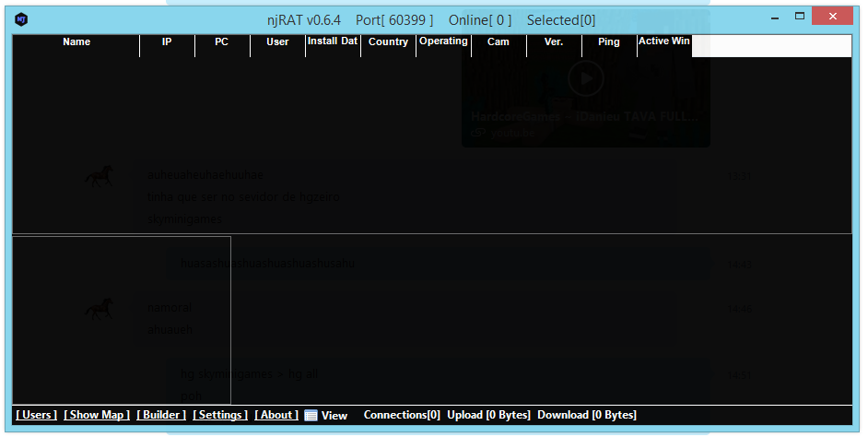Click the horse avatar beside auheuaheuhaehuuhae message
Screen dimensions: 868x437
tap(100, 176)
